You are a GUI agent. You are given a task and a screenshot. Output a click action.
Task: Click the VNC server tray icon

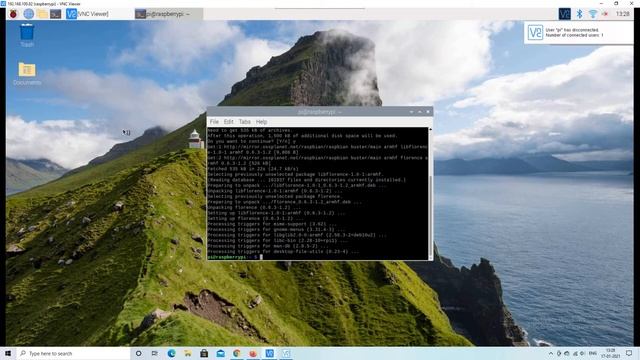click(x=564, y=14)
